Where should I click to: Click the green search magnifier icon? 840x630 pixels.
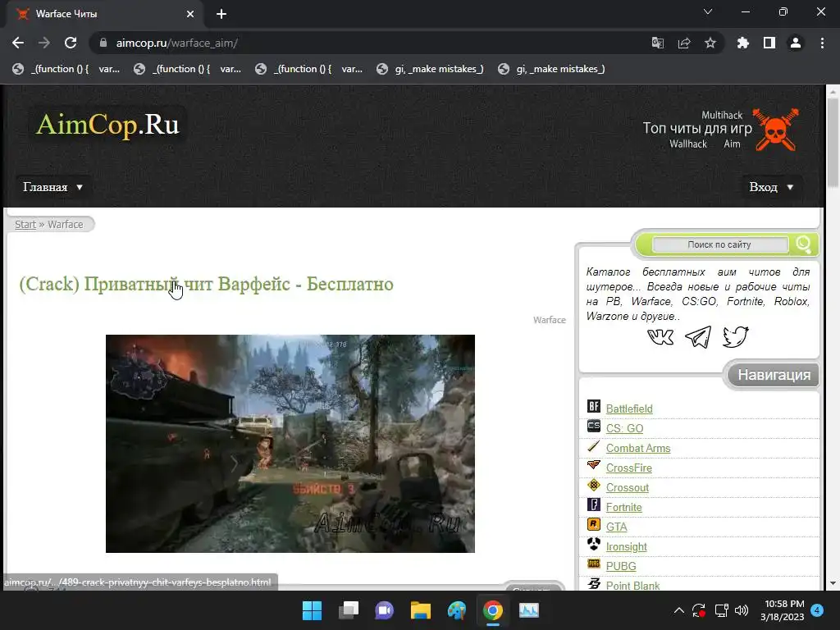[803, 244]
